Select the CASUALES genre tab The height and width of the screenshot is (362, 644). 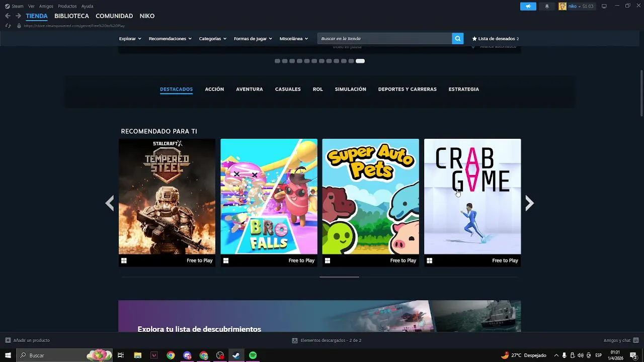[x=288, y=89]
